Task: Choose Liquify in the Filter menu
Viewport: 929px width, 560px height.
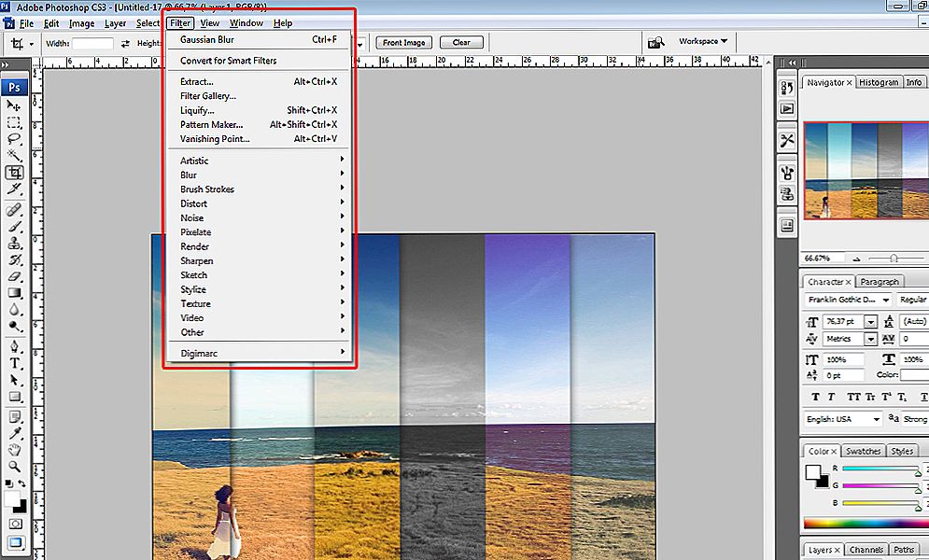Action: [259, 110]
